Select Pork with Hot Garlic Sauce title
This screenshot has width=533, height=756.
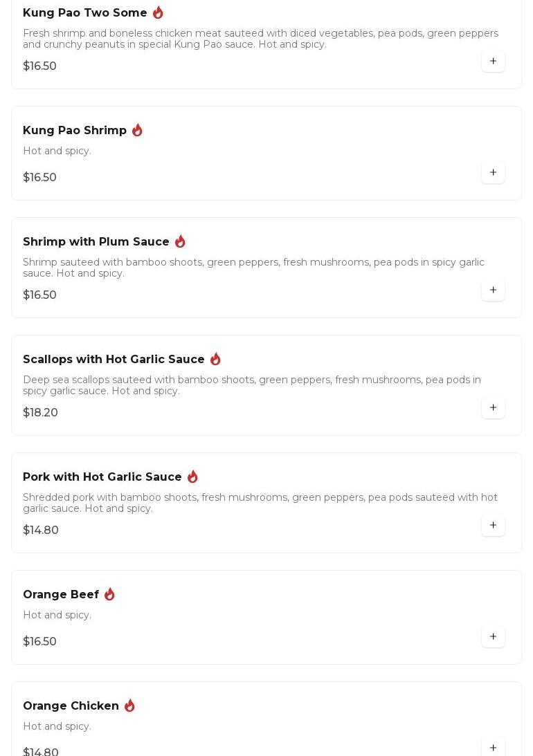pos(102,477)
